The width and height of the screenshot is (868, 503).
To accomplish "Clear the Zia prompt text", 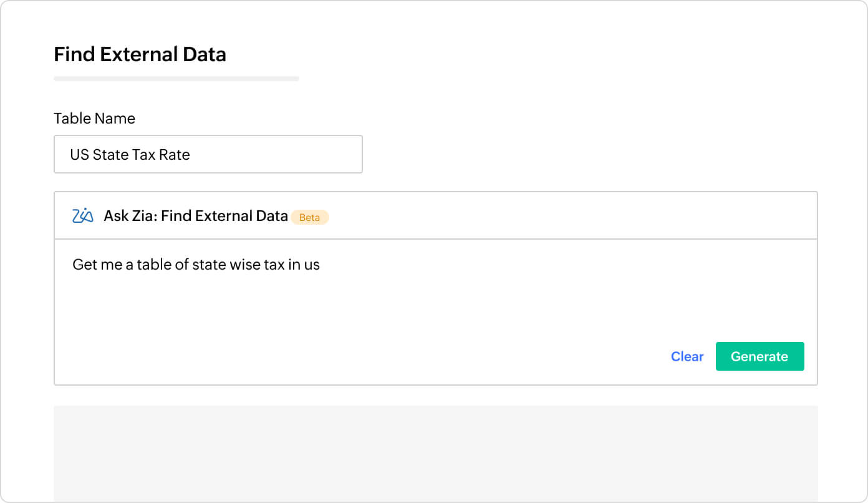I will (687, 356).
